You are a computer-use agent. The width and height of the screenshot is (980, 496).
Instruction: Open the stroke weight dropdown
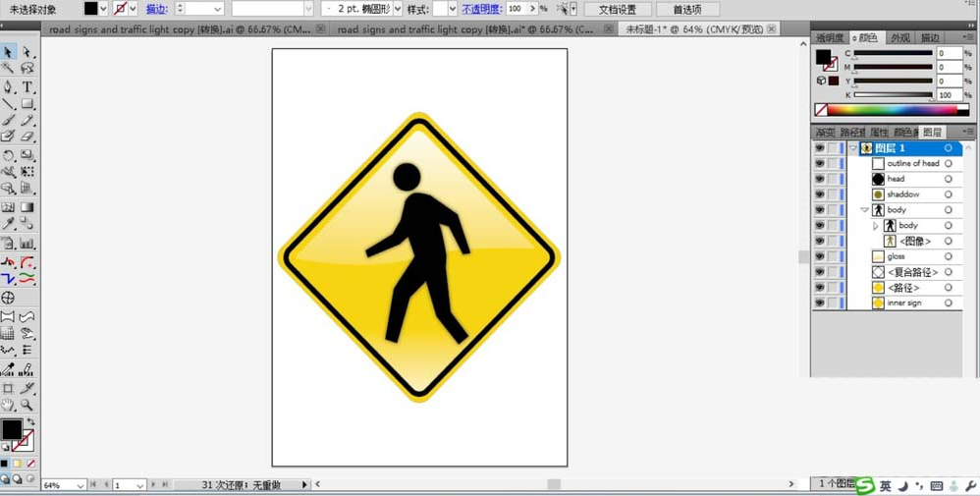point(217,9)
